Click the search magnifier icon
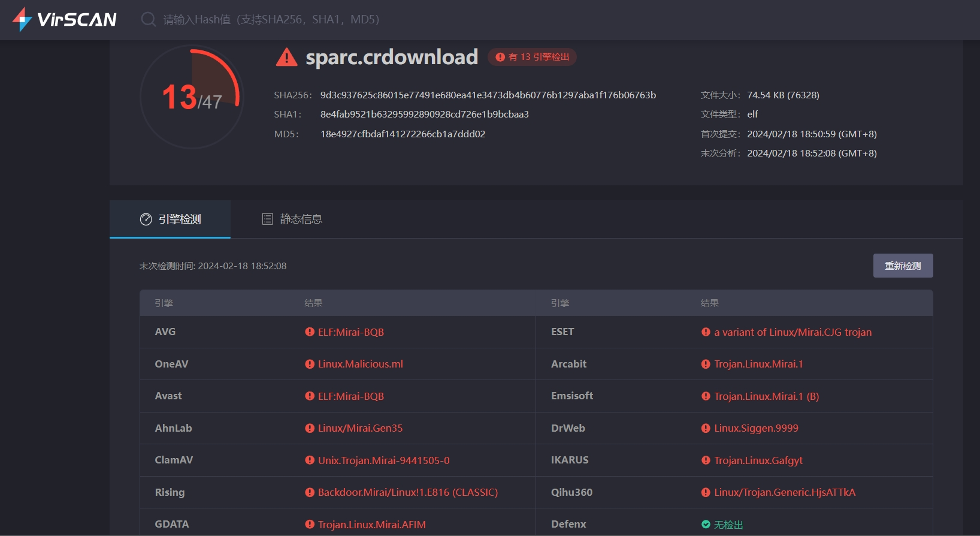Viewport: 980px width, 536px height. tap(148, 19)
